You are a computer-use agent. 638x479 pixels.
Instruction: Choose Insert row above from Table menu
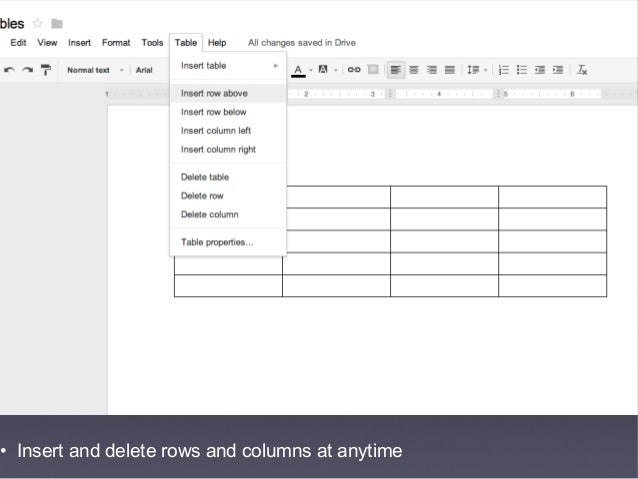coord(214,93)
